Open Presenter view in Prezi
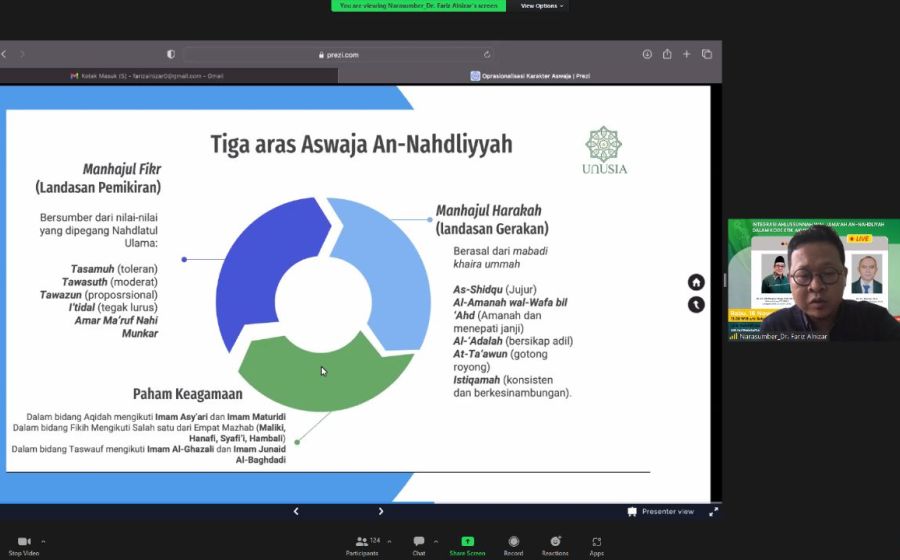900x560 pixels. click(660, 511)
